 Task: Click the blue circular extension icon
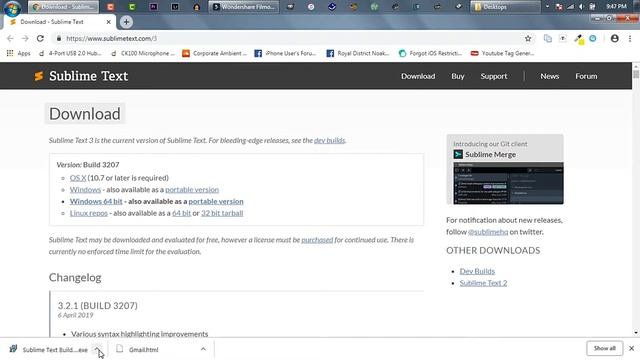pyautogui.click(x=593, y=38)
